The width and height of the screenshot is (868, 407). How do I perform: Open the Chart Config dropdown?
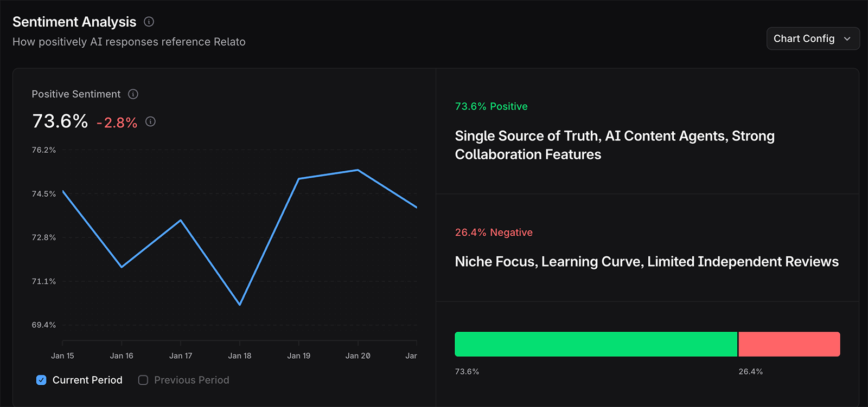pyautogui.click(x=812, y=38)
